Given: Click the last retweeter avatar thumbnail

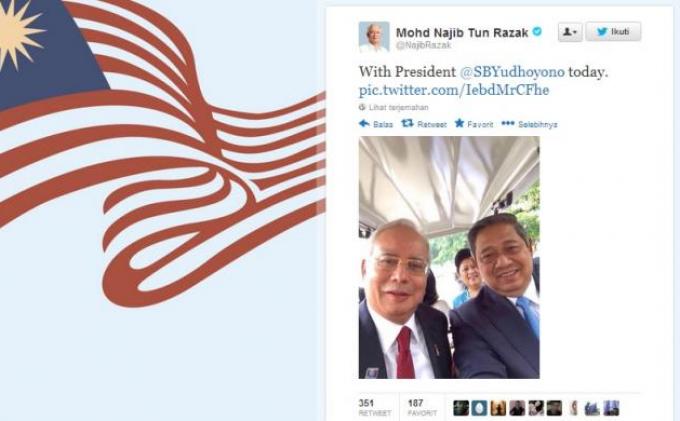Looking at the screenshot, I should (611, 408).
